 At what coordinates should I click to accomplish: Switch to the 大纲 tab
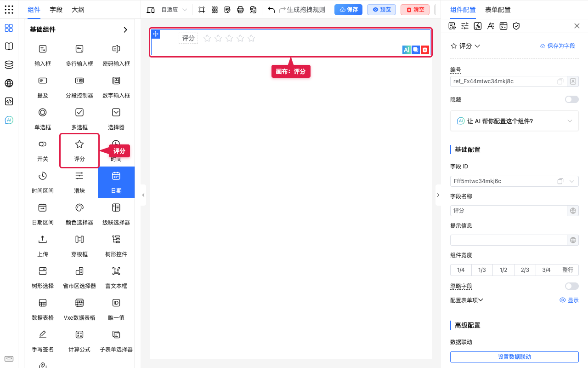pyautogui.click(x=78, y=10)
